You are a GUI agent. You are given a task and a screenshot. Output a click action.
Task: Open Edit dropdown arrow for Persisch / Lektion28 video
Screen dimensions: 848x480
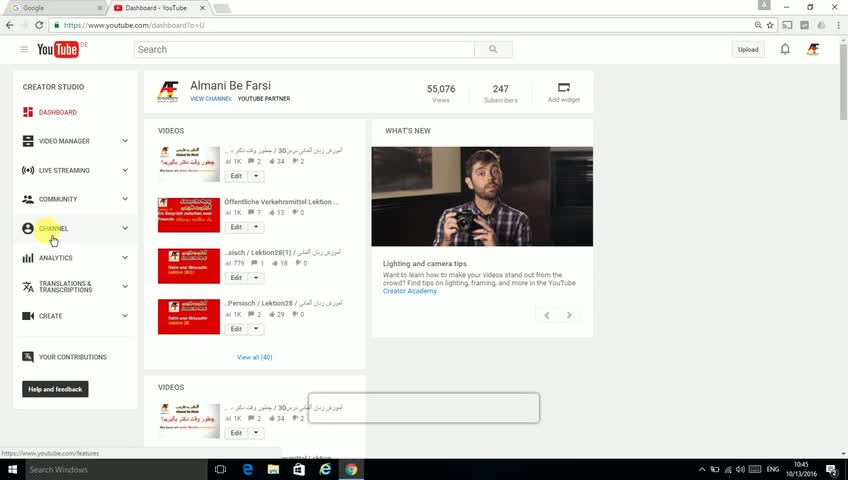coord(256,329)
